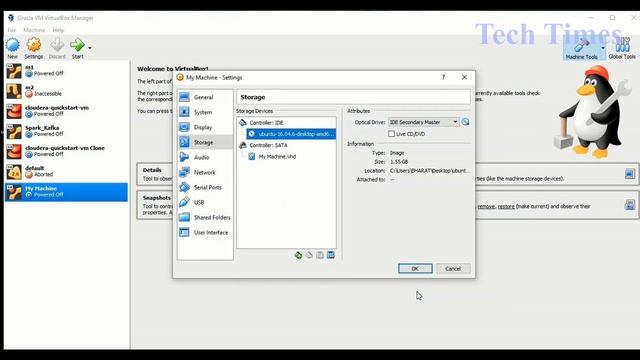Viewport: 640px width, 360px height.
Task: Open Optical Drive combo box
Action: point(423,122)
